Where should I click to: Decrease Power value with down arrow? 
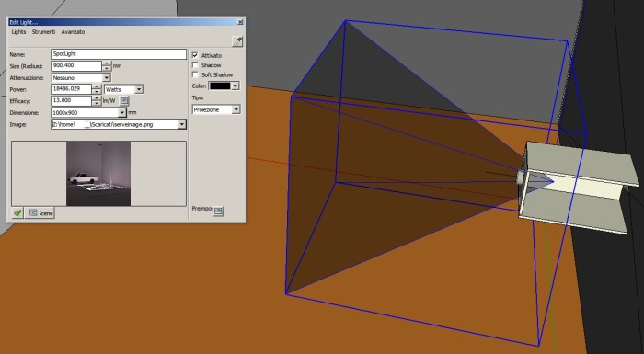pyautogui.click(x=97, y=92)
